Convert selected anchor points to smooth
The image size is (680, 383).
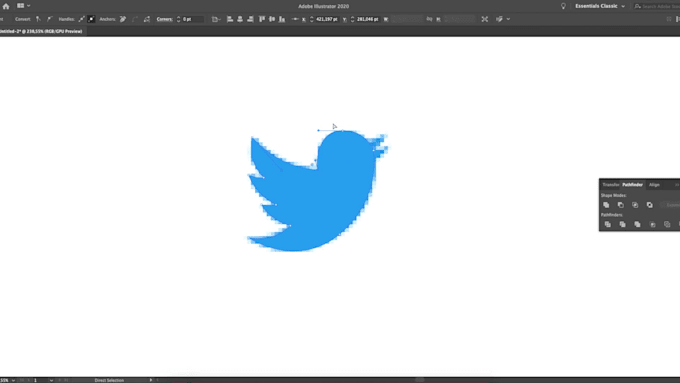coord(49,19)
